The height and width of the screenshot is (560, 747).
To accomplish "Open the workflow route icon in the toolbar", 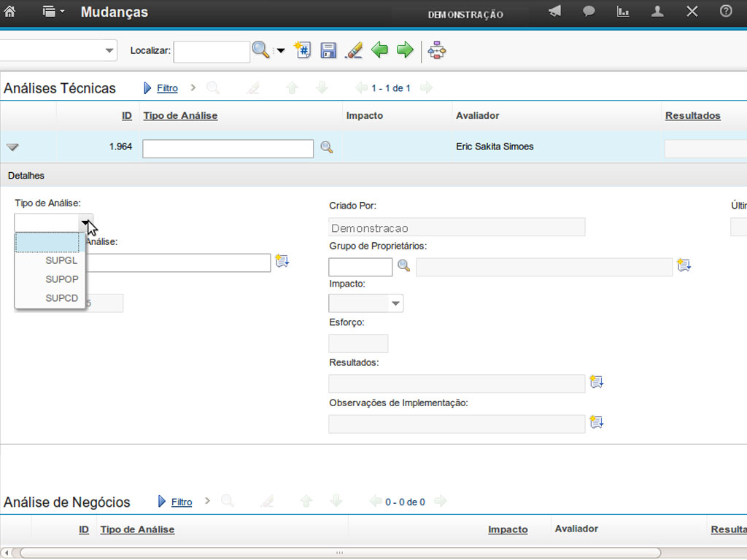I will [x=437, y=50].
